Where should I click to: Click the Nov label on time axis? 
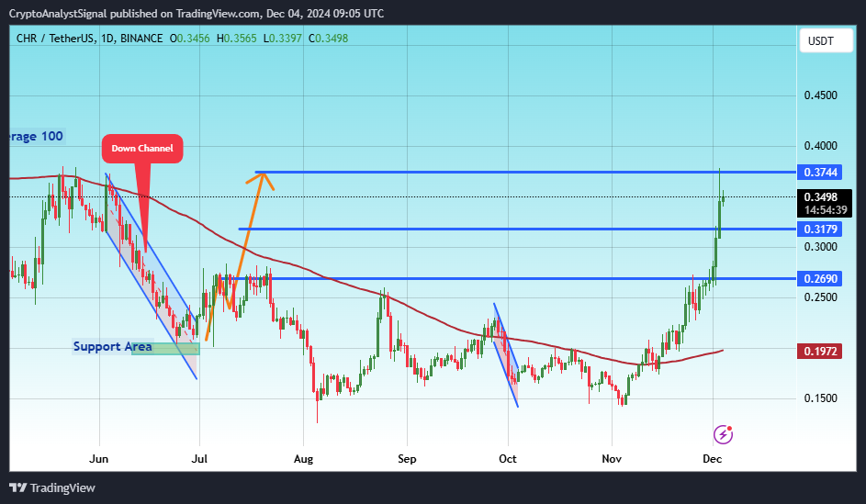(x=612, y=459)
